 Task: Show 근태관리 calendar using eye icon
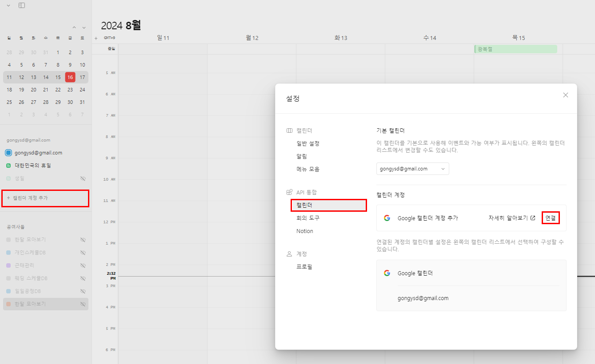tap(83, 265)
